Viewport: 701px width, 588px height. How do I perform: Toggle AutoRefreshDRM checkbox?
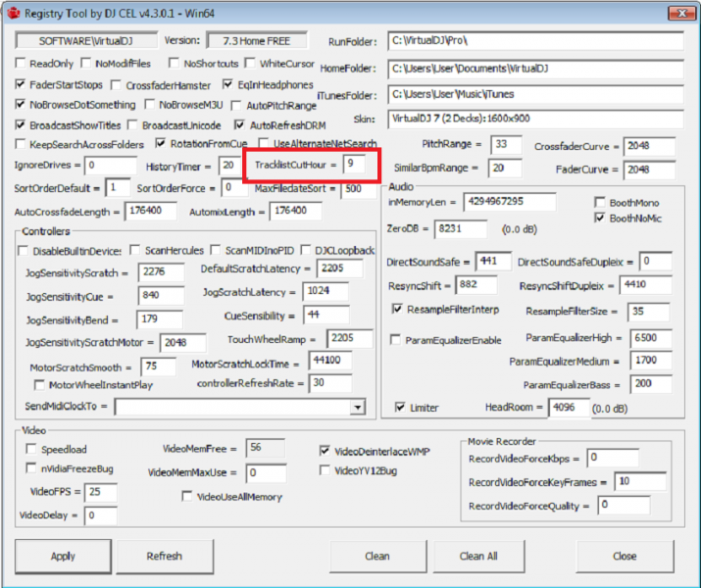[240, 124]
